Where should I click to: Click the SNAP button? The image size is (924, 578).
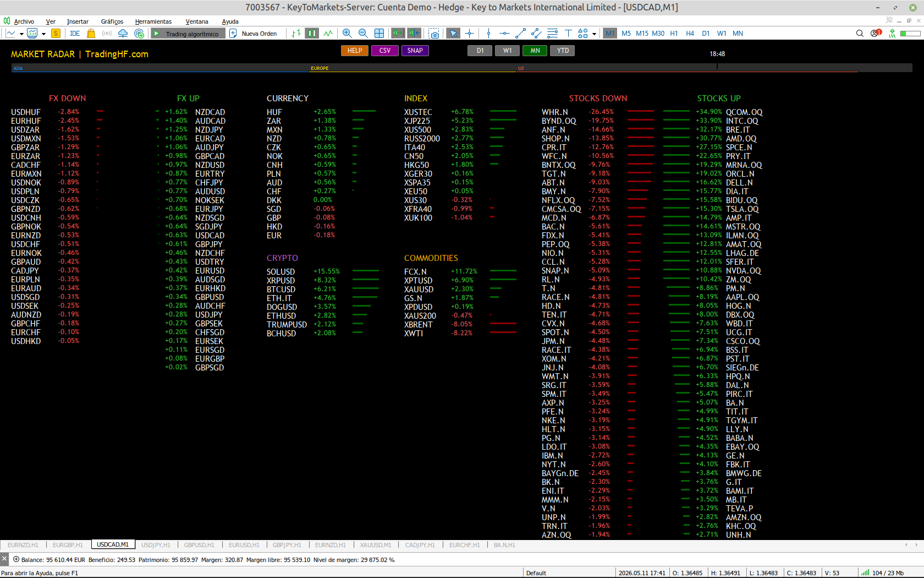coord(415,51)
